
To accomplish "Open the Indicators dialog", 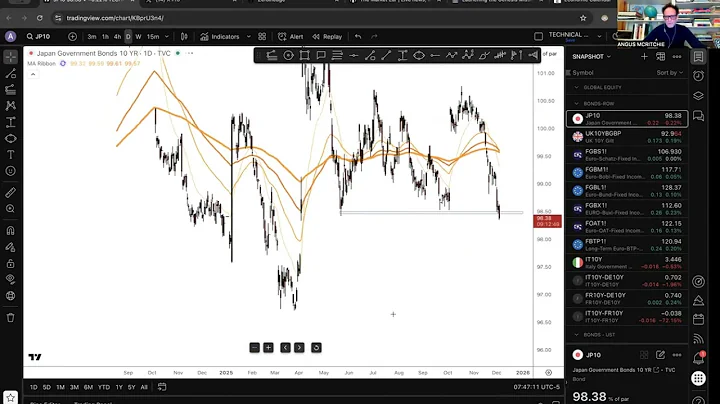I will pos(220,37).
